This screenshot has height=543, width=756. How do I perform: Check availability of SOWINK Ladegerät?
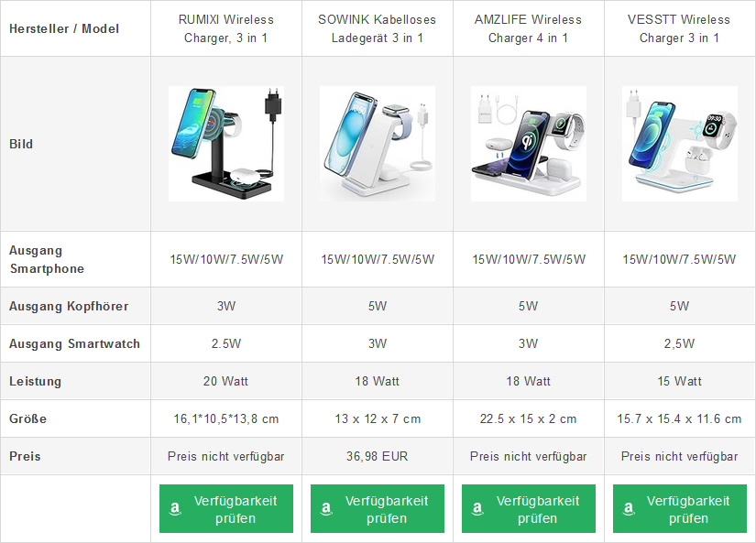(x=378, y=509)
